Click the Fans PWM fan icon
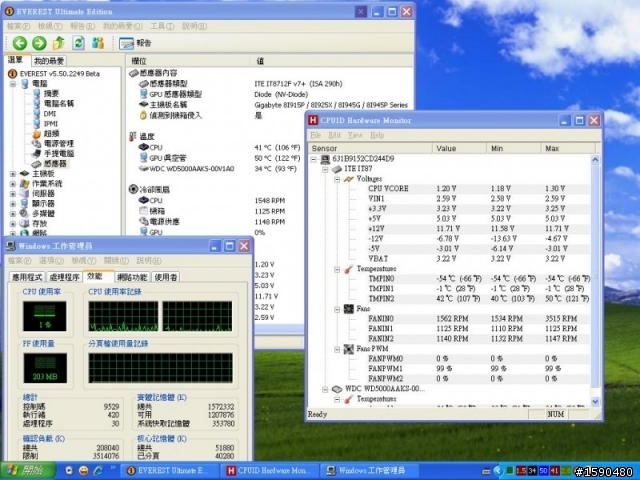Viewport: 640px width, 480px height. 349,349
